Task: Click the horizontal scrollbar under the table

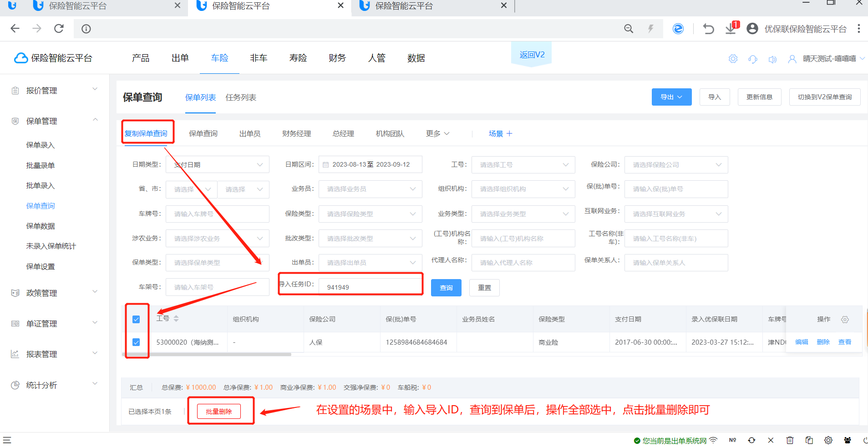Action: click(x=207, y=354)
